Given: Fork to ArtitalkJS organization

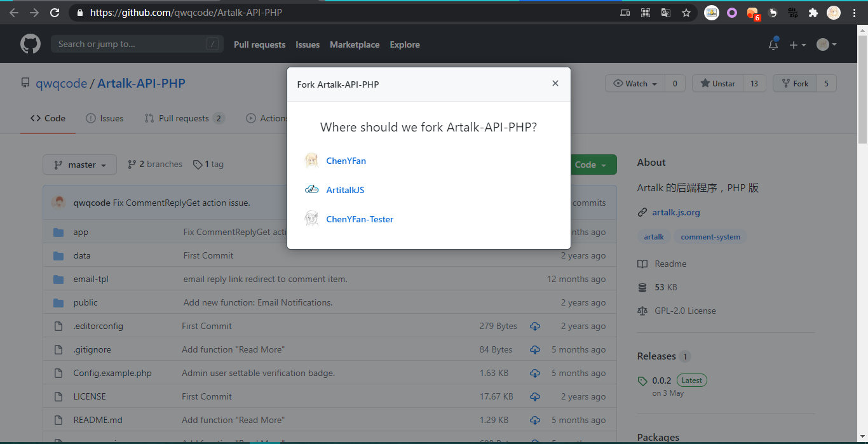Looking at the screenshot, I should (345, 190).
